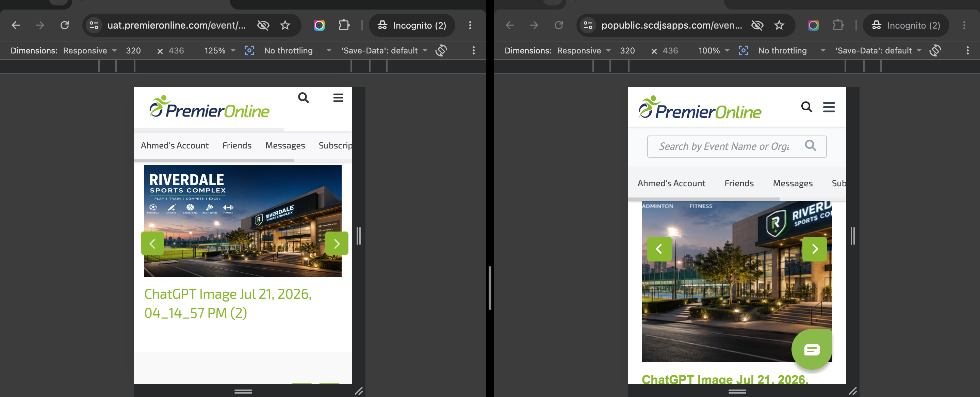Rotate device orientation in left device toolbar

441,51
